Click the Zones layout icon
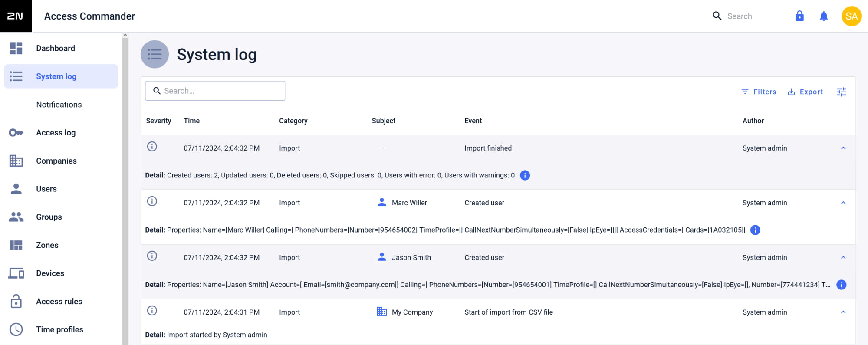This screenshot has width=868, height=345. click(16, 245)
